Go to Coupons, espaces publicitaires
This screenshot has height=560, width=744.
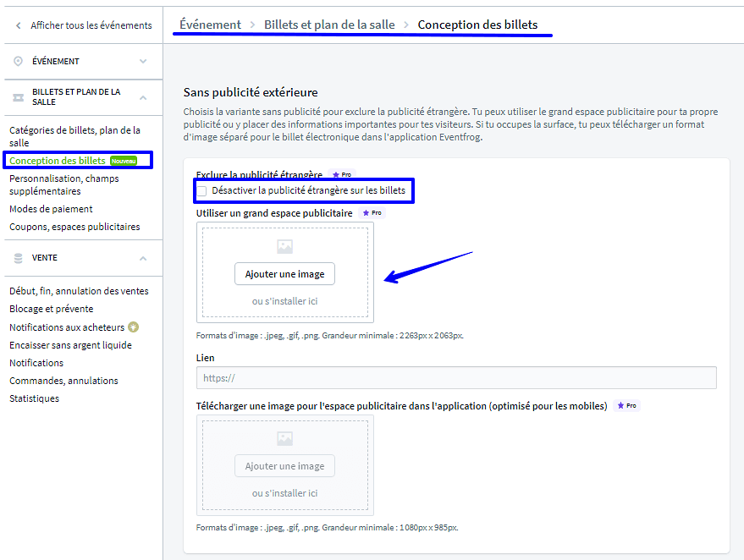coord(74,227)
